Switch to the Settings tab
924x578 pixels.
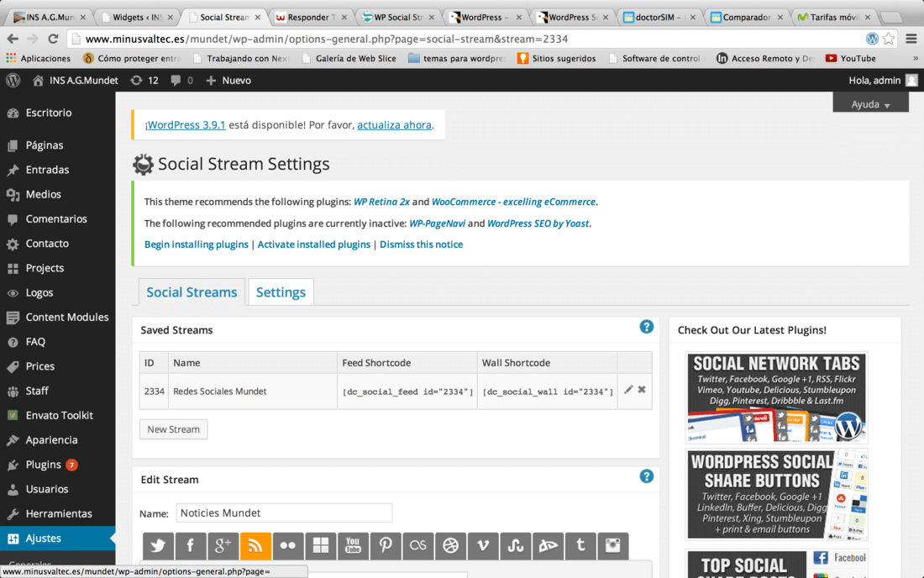(x=281, y=292)
